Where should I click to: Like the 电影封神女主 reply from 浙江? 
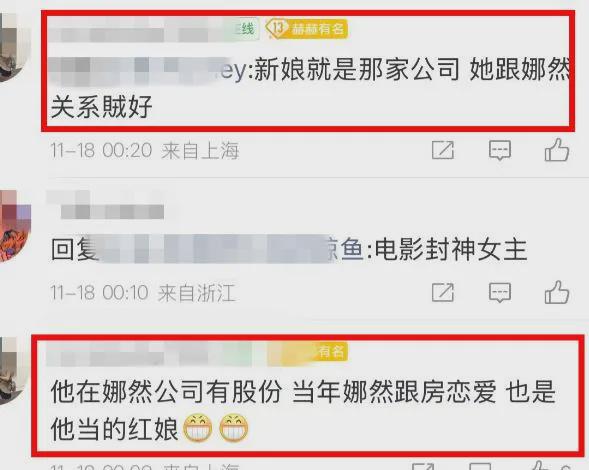(x=557, y=292)
